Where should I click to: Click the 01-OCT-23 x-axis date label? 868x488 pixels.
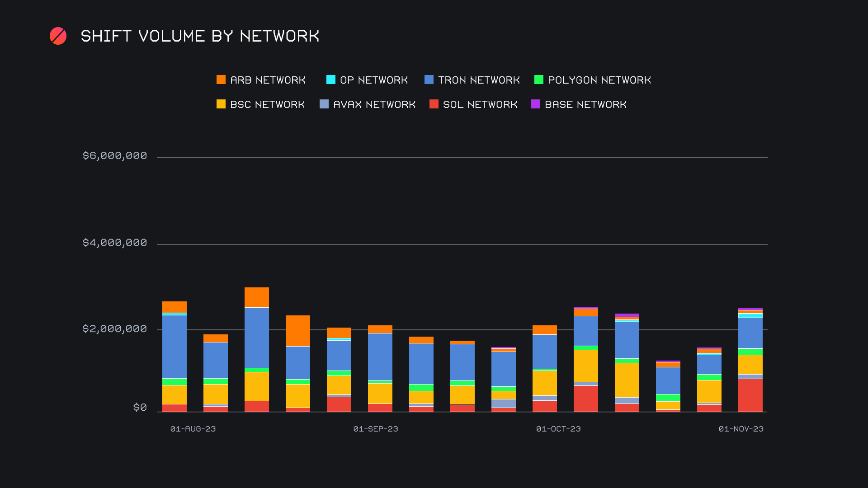click(558, 429)
